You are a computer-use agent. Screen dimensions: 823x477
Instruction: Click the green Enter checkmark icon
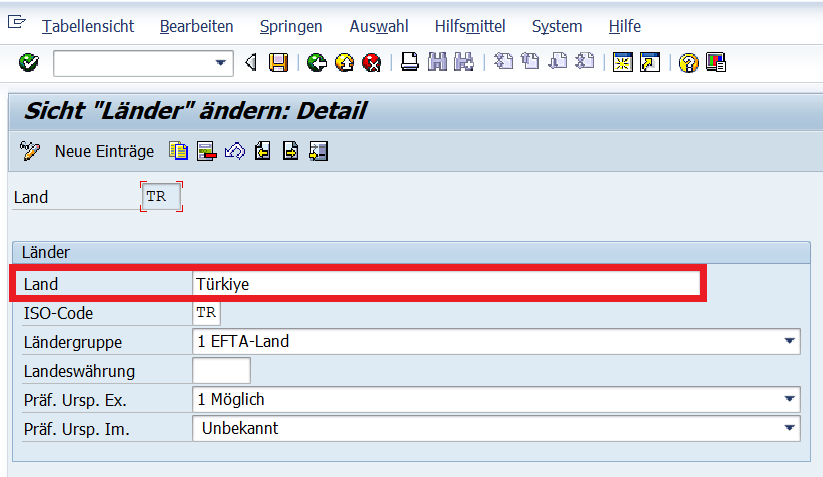29,63
